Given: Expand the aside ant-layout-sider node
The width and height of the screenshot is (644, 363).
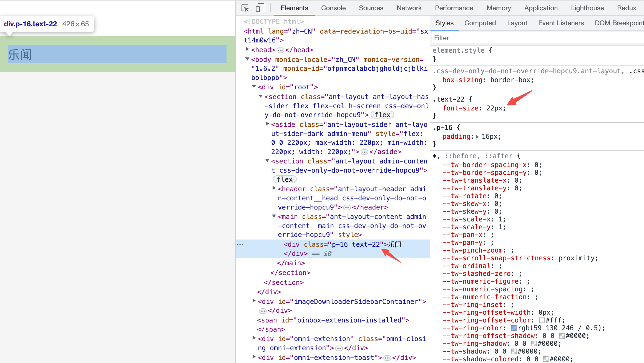Looking at the screenshot, I should 267,124.
